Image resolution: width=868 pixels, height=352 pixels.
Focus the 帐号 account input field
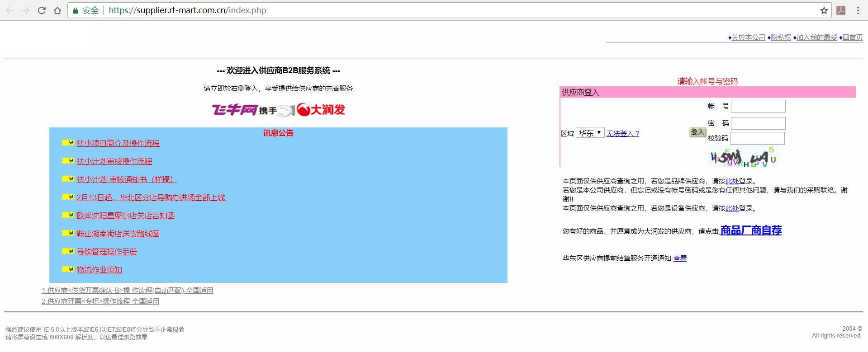pyautogui.click(x=758, y=106)
